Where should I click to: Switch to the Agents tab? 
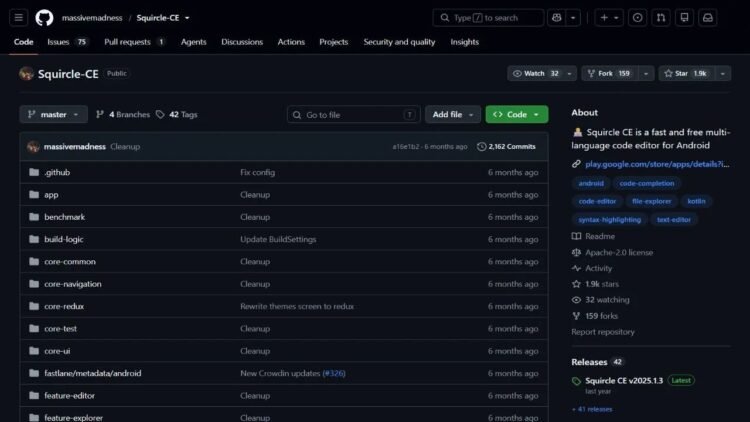tap(194, 42)
